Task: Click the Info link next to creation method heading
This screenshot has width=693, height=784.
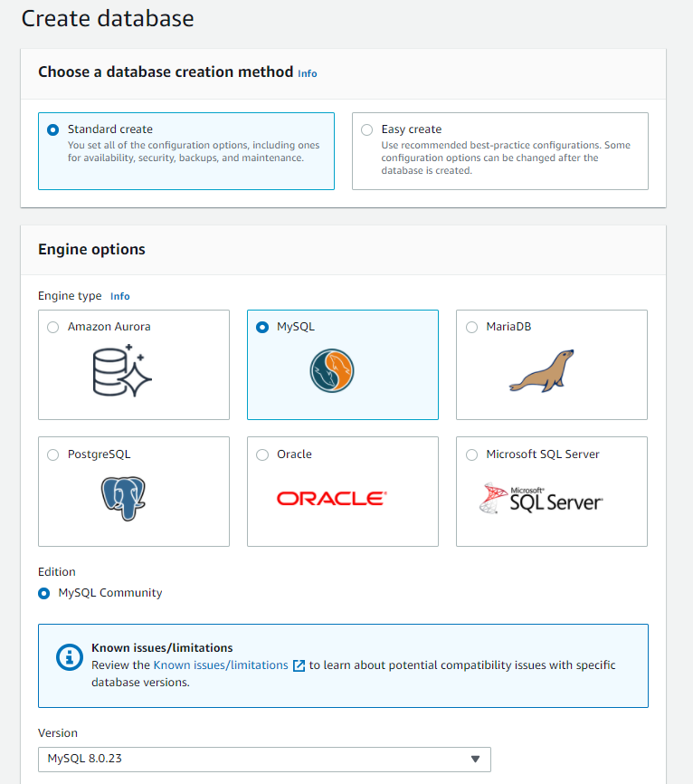Action: coord(308,73)
